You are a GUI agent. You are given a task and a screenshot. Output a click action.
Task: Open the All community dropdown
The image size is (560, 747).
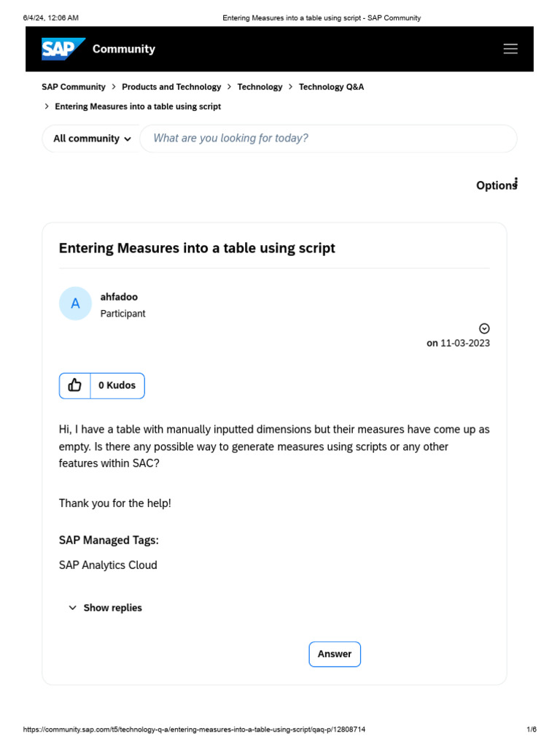point(91,139)
